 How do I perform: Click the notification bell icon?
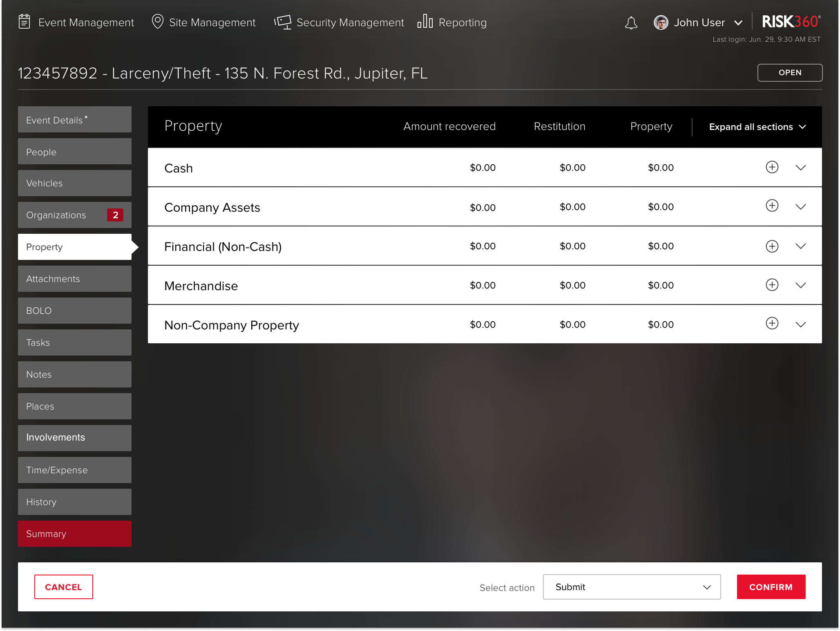point(631,23)
